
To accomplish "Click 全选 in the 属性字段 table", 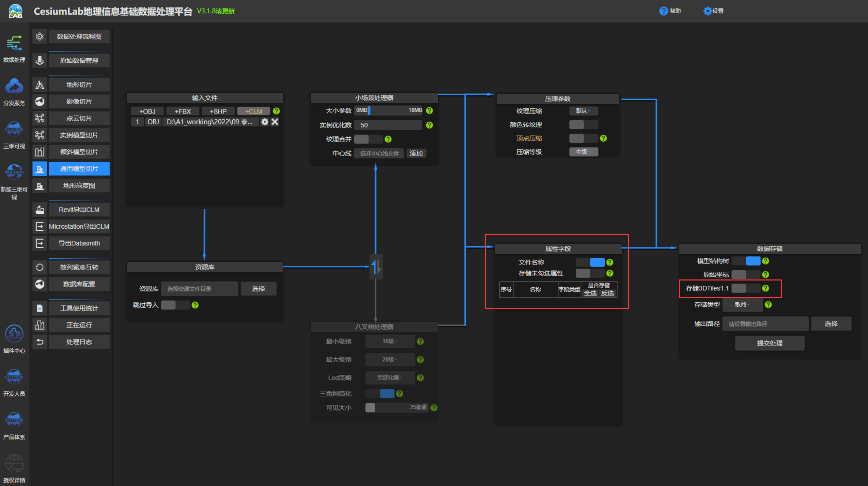I will click(x=590, y=293).
